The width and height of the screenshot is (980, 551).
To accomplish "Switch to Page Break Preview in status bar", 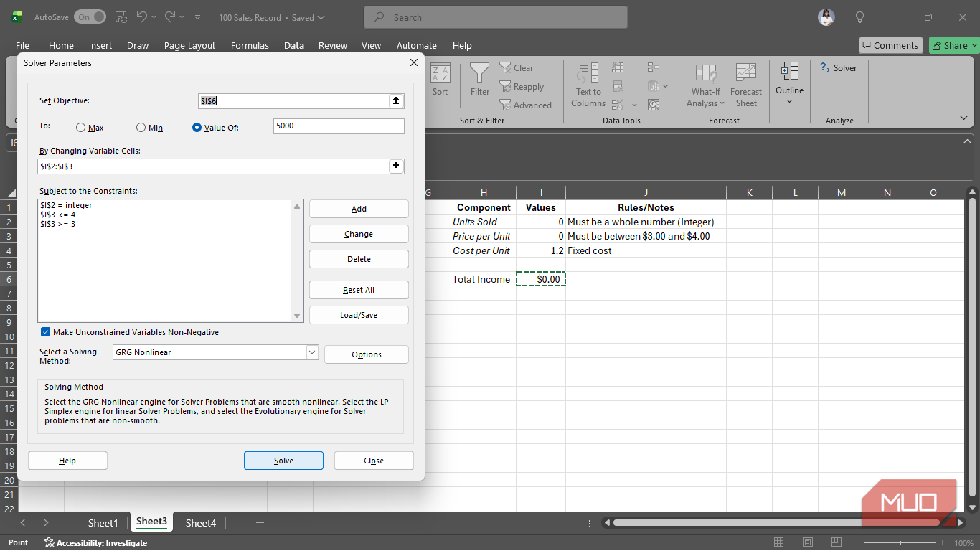I will (x=837, y=542).
